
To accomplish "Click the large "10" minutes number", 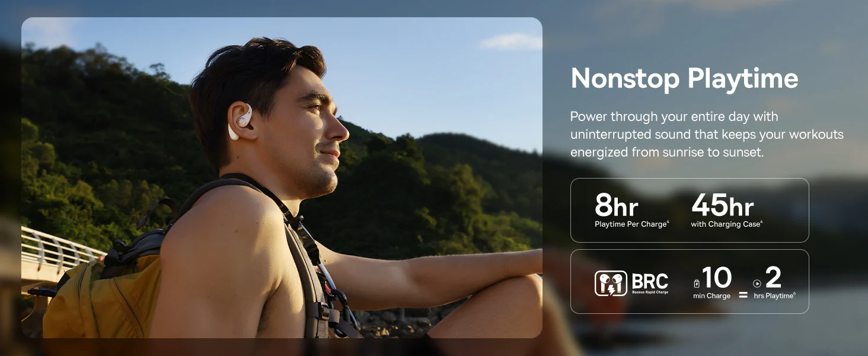I will 717,278.
